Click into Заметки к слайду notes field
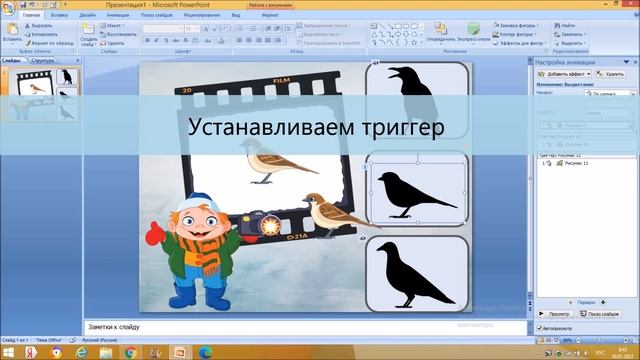 click(x=305, y=327)
